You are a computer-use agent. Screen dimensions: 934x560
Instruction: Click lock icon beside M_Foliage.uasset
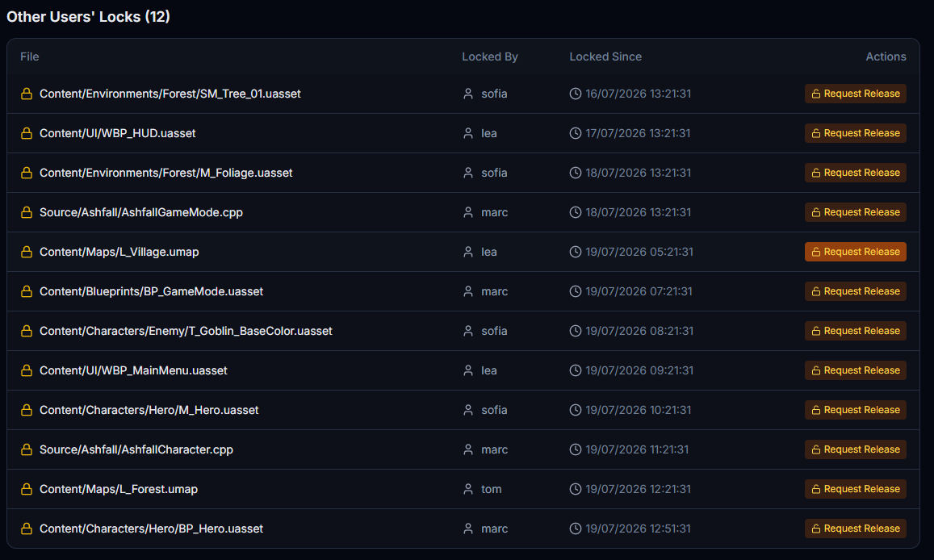coord(26,173)
